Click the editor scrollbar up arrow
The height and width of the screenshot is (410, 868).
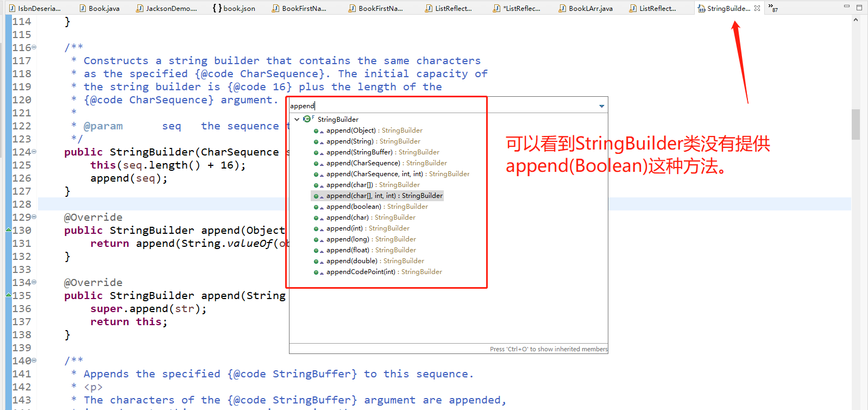(x=856, y=20)
